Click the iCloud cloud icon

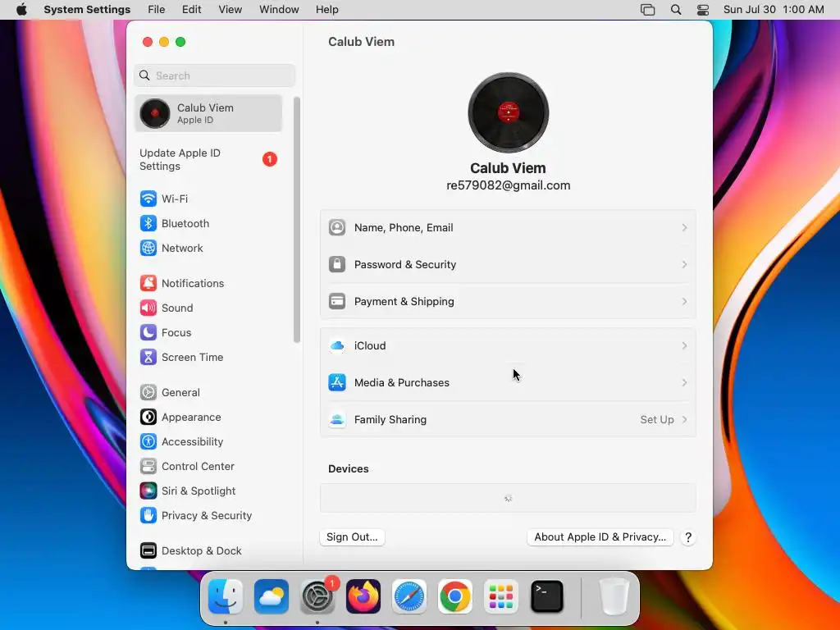(337, 346)
